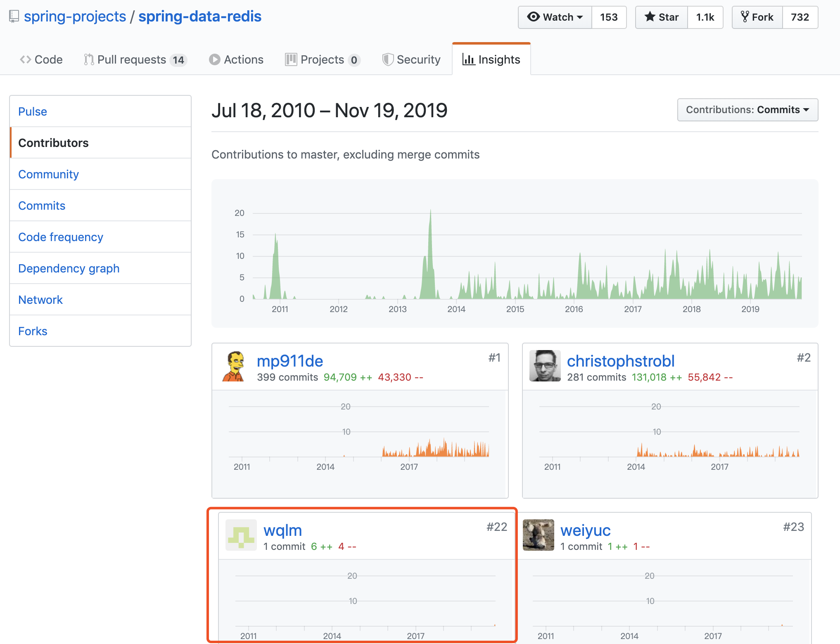Viewport: 840px width, 644px height.
Task: Select Contributors in the sidebar
Action: (x=100, y=143)
